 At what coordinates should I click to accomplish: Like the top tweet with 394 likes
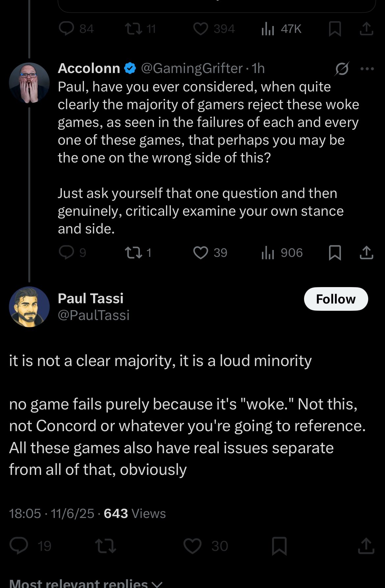pos(200,29)
